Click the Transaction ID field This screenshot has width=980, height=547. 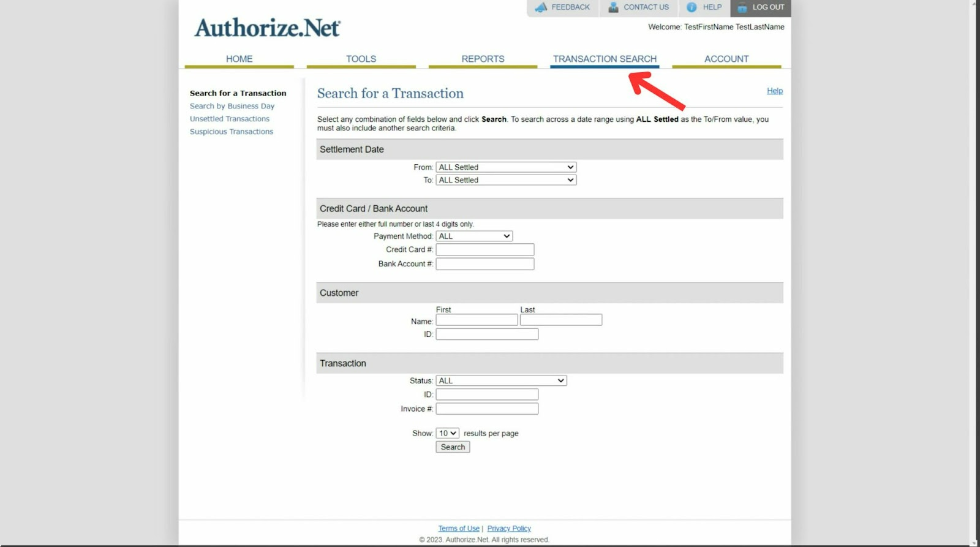pos(487,394)
